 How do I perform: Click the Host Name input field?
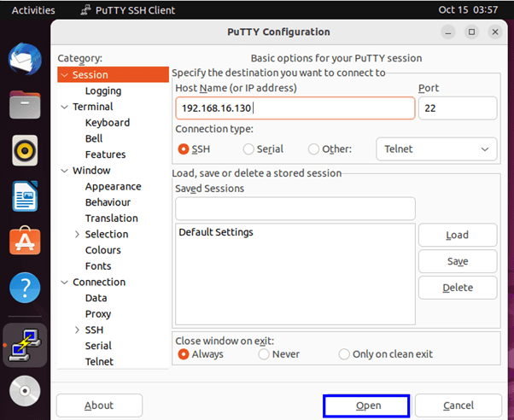[295, 108]
